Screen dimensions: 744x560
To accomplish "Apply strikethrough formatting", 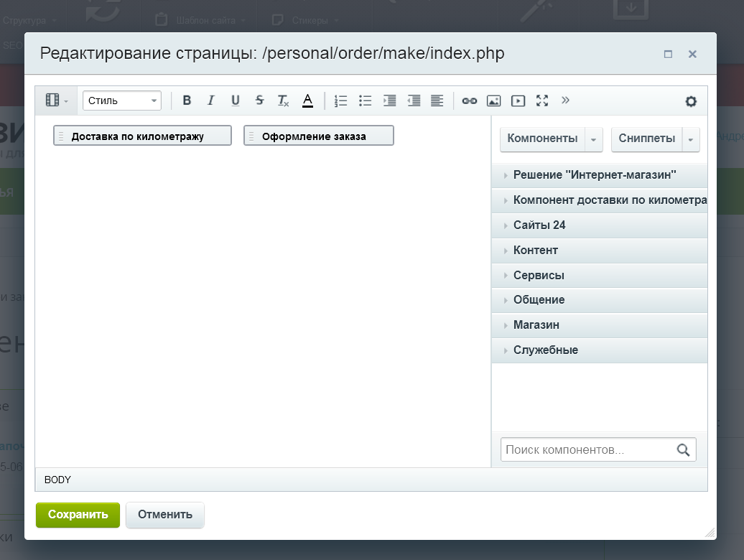I will tap(259, 101).
